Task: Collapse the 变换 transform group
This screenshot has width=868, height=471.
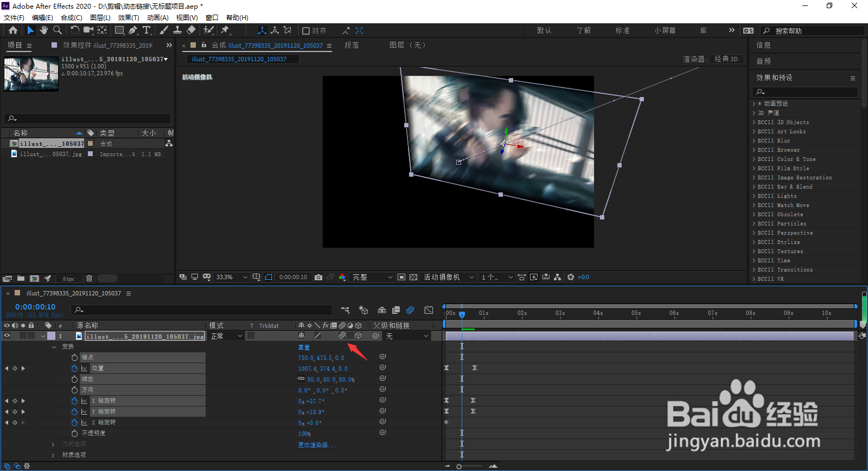Action: [x=54, y=347]
